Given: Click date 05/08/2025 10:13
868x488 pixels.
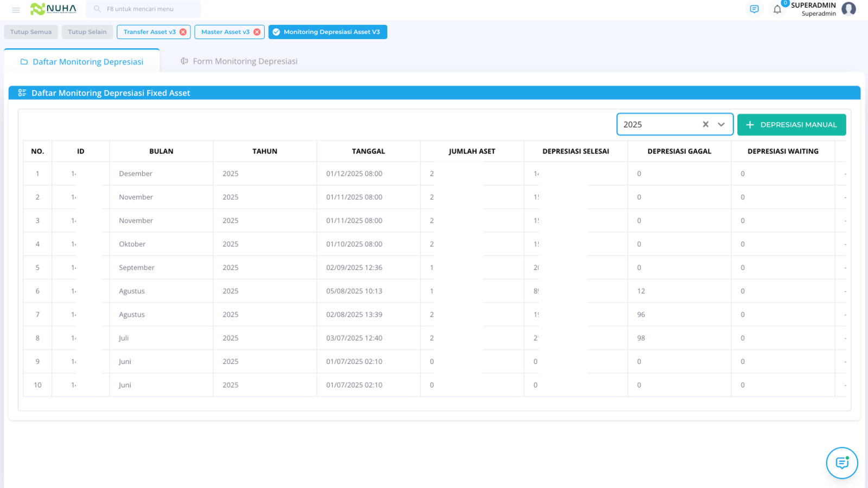Looking at the screenshot, I should tap(354, 291).
